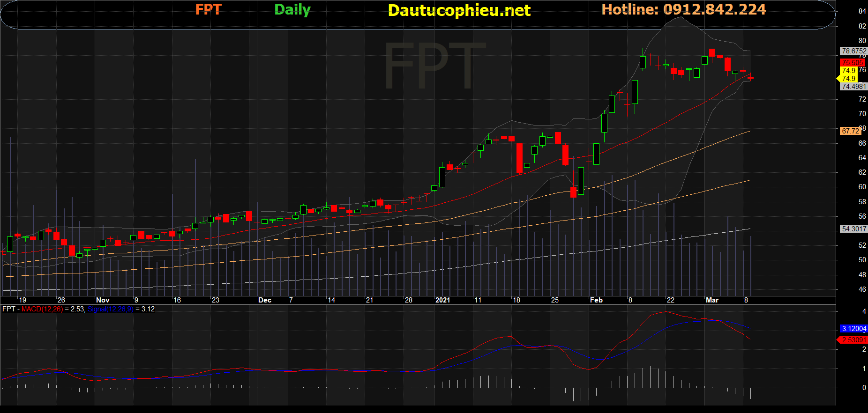868x413 pixels.
Task: Click the 46 price axis label
Action: 862,289
